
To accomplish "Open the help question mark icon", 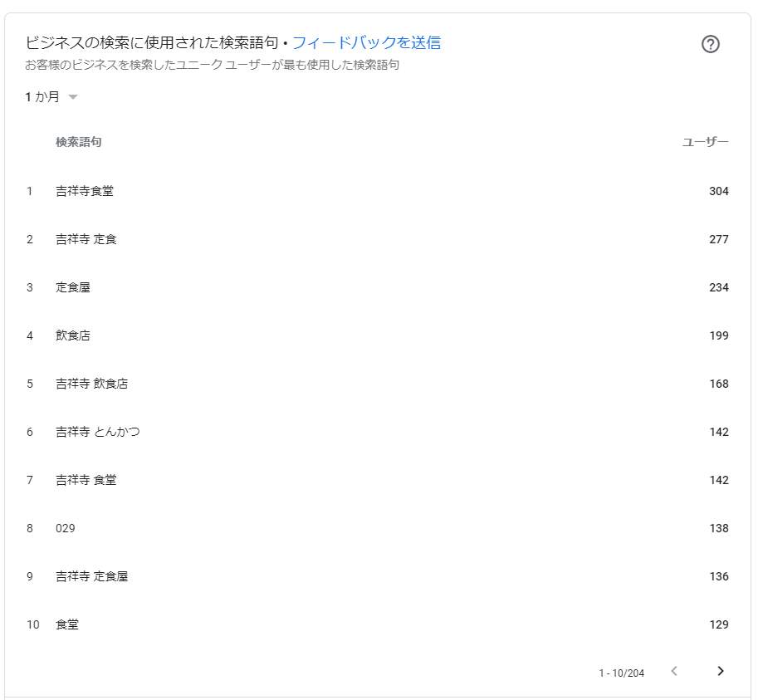I will [710, 44].
